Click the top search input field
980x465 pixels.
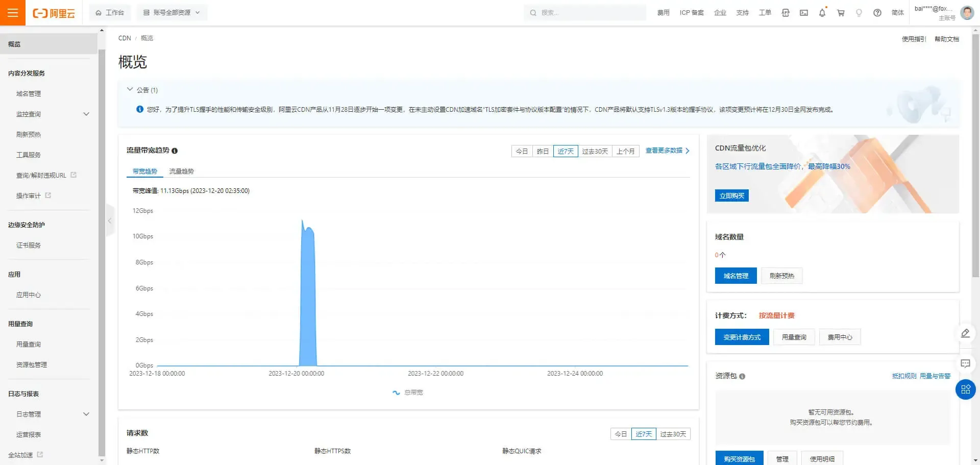pyautogui.click(x=585, y=13)
